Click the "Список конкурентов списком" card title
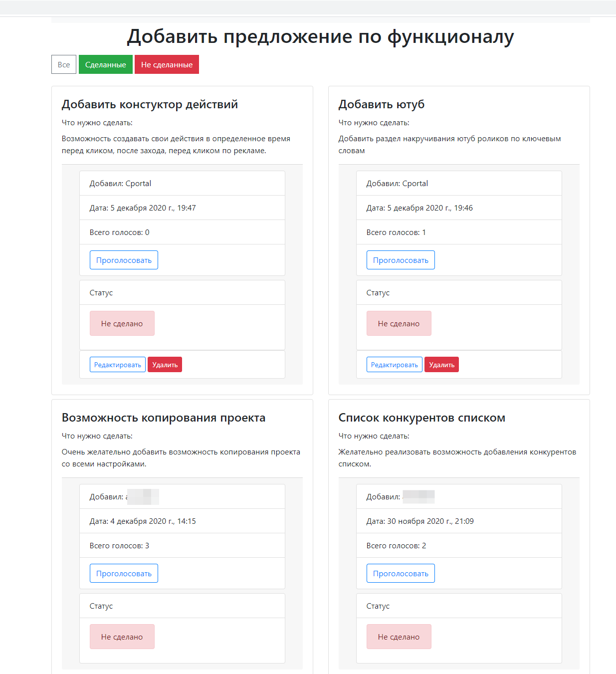The image size is (616, 674). click(422, 418)
